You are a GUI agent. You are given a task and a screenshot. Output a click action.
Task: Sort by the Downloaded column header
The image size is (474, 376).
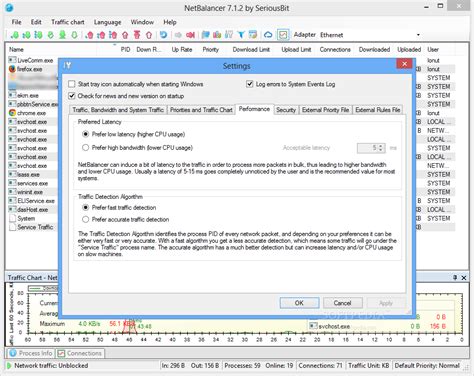coord(374,49)
